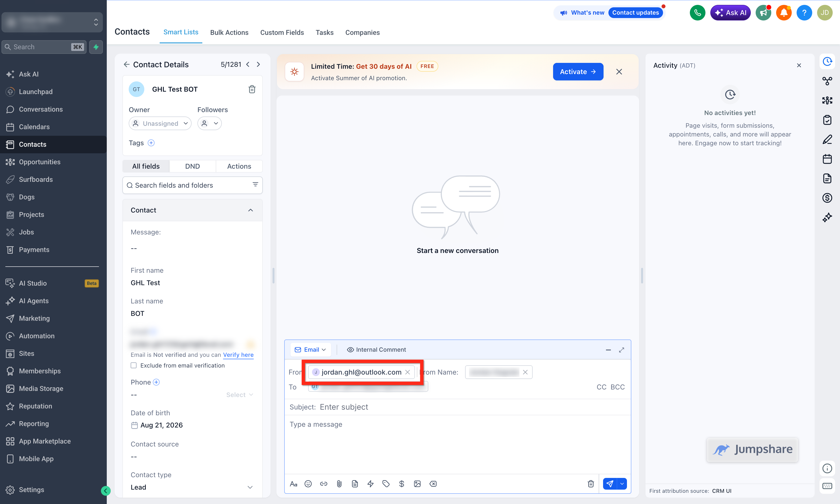Open text formatting options in composer toolbar
The height and width of the screenshot is (504, 840).
tap(293, 484)
